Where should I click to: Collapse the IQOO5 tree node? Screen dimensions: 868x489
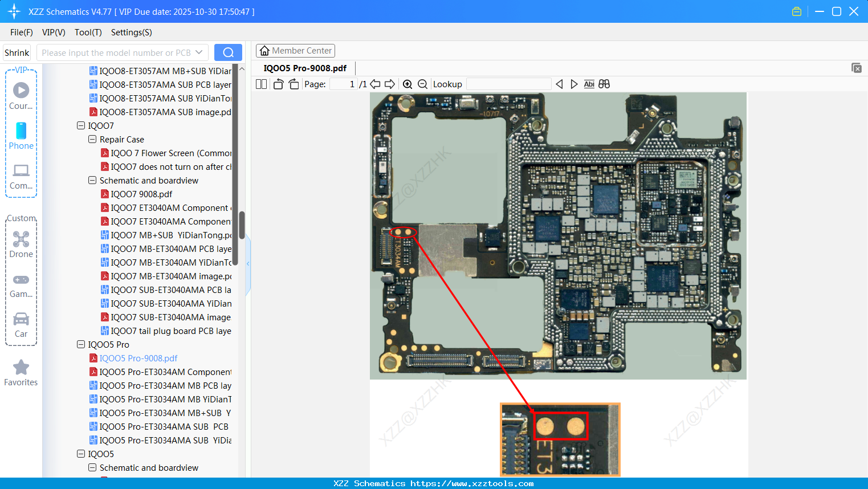click(x=81, y=454)
